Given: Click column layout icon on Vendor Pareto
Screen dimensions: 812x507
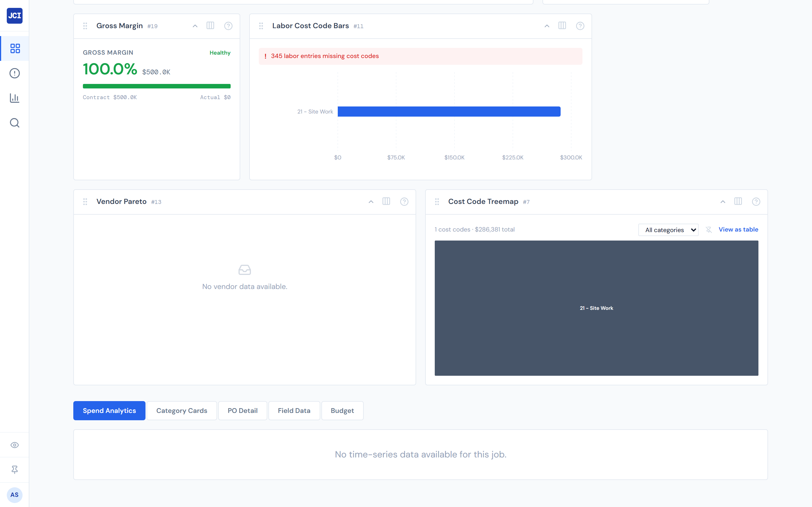Looking at the screenshot, I should click(x=386, y=201).
